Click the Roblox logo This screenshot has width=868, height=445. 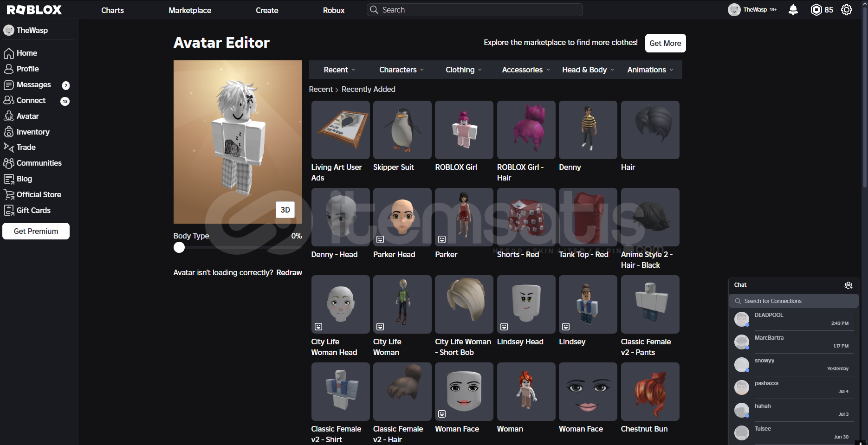tap(34, 10)
